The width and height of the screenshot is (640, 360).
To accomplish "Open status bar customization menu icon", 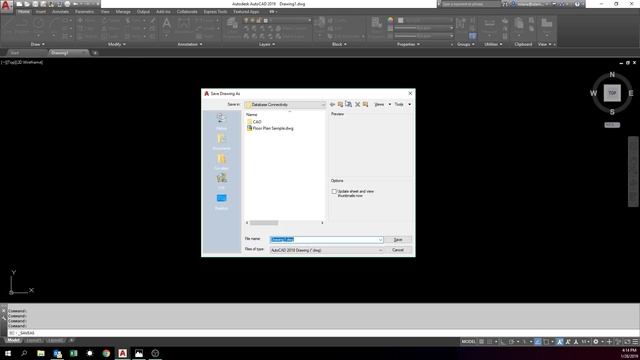I will pos(636,342).
